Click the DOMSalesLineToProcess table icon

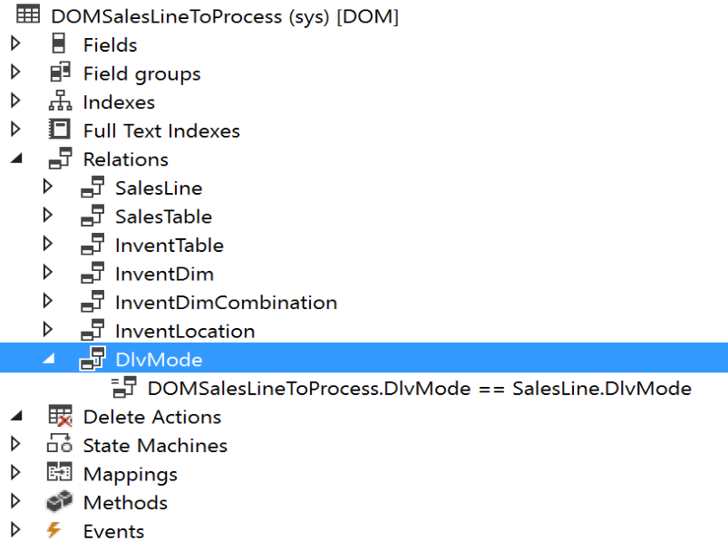click(x=28, y=15)
